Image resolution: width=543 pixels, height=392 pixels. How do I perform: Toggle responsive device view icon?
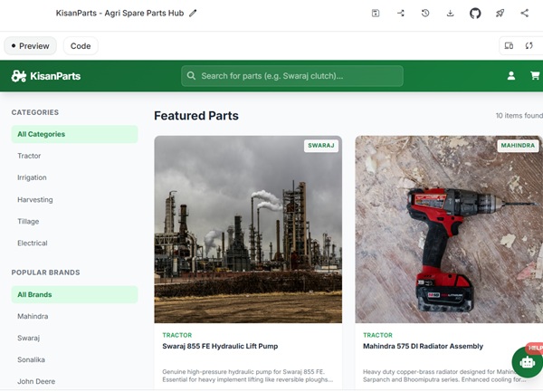509,45
